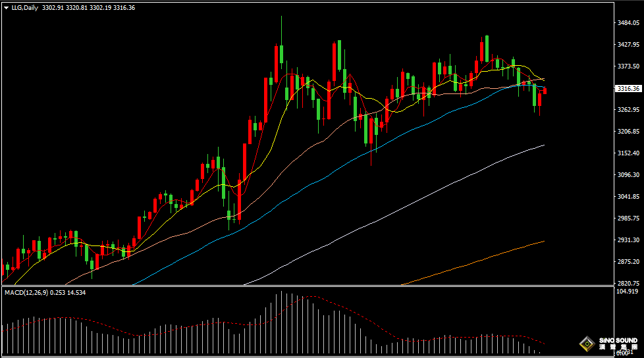This screenshot has width=644, height=358.
Task: Click the 3427.95 price axis label
Action: 628,45
